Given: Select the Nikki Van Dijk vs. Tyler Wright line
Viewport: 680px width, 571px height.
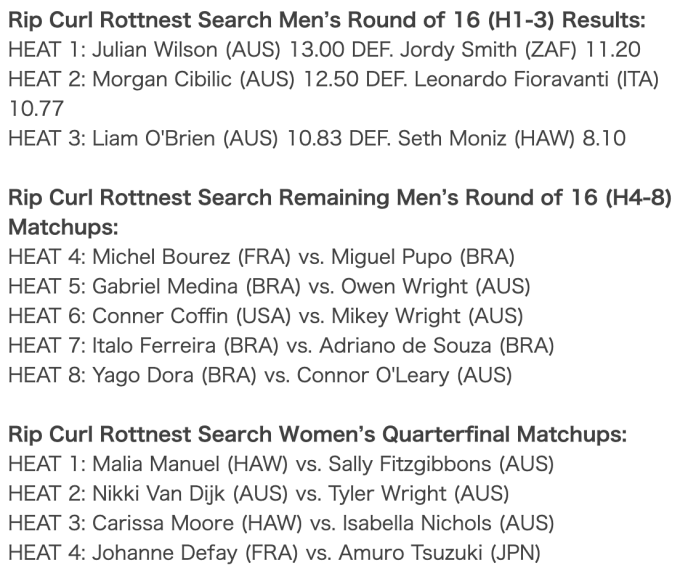Looking at the screenshot, I should coord(259,494).
